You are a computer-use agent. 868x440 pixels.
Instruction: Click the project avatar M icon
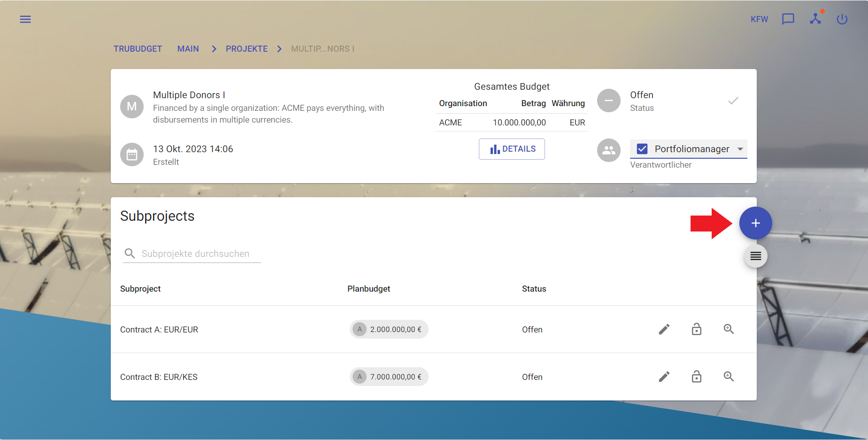click(x=132, y=107)
